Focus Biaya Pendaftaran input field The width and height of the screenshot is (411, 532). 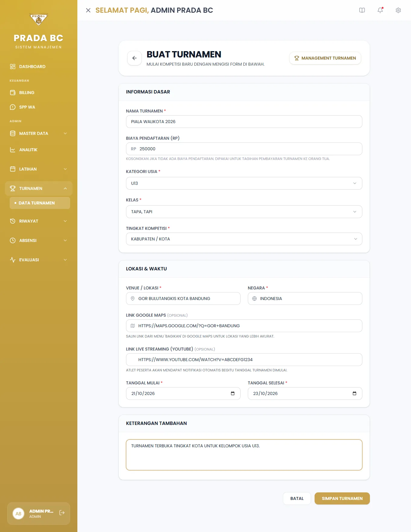pyautogui.click(x=244, y=149)
